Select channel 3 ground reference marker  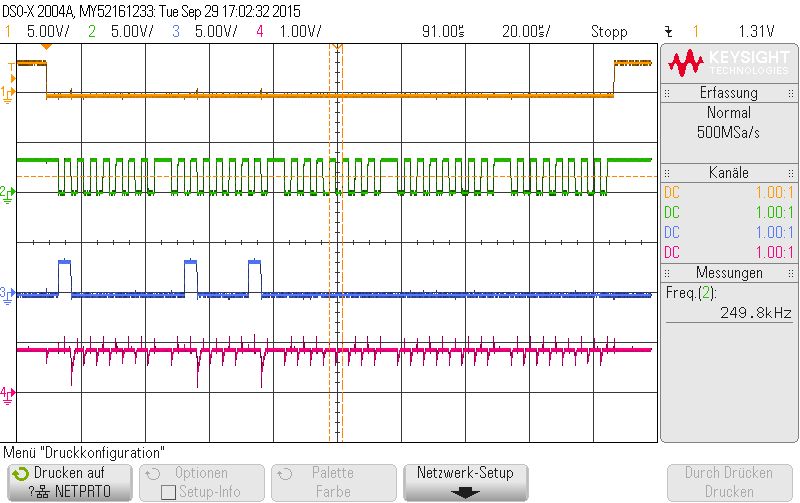coord(8,294)
